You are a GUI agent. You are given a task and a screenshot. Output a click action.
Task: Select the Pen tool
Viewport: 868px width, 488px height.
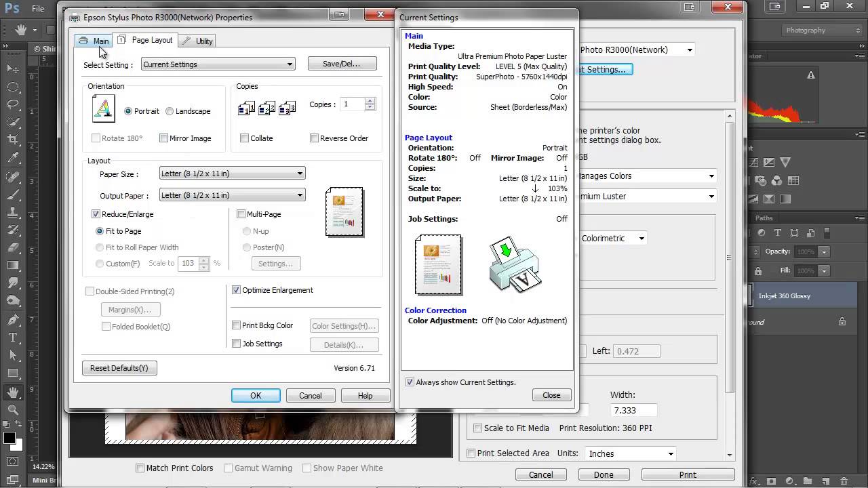[13, 319]
